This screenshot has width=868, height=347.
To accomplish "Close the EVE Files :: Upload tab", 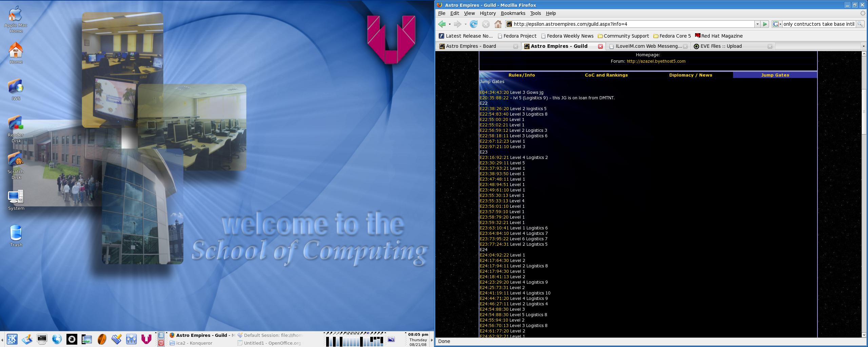I will coord(770,46).
